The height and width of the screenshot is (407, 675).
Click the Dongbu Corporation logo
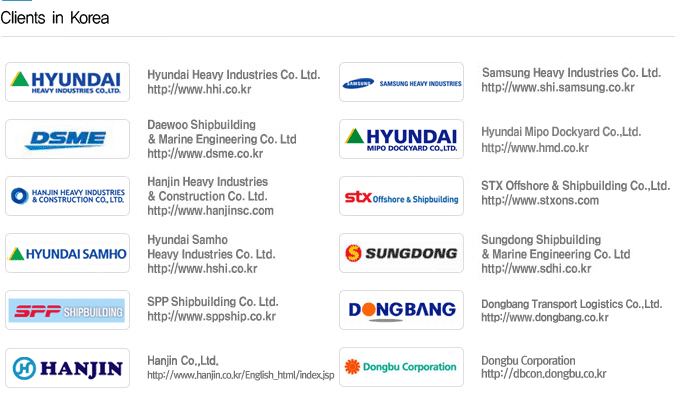pyautogui.click(x=401, y=367)
